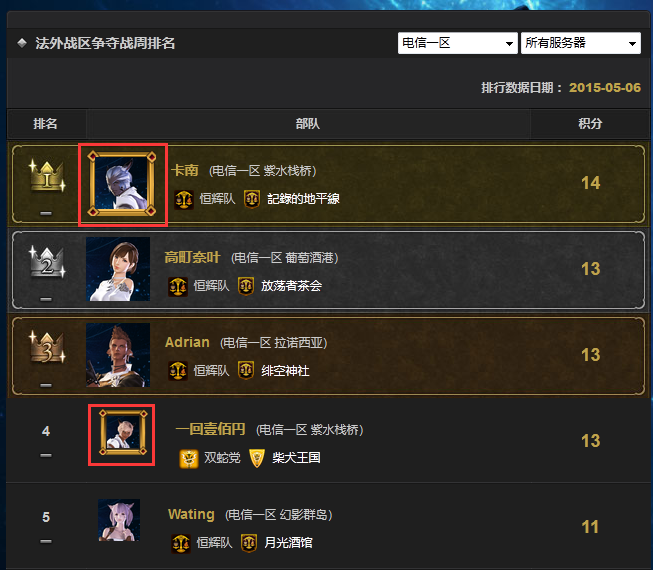Click the gold crown rank 1 icon
The image size is (653, 570).
click(x=47, y=177)
